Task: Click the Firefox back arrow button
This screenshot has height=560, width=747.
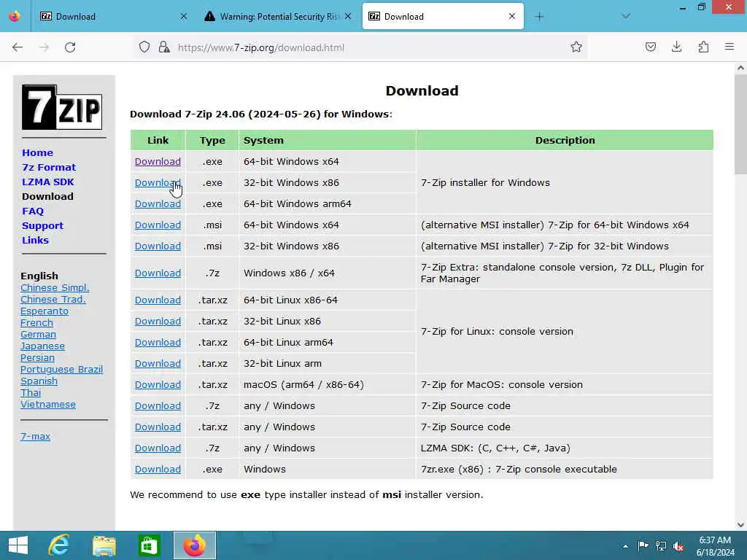Action: pos(18,47)
